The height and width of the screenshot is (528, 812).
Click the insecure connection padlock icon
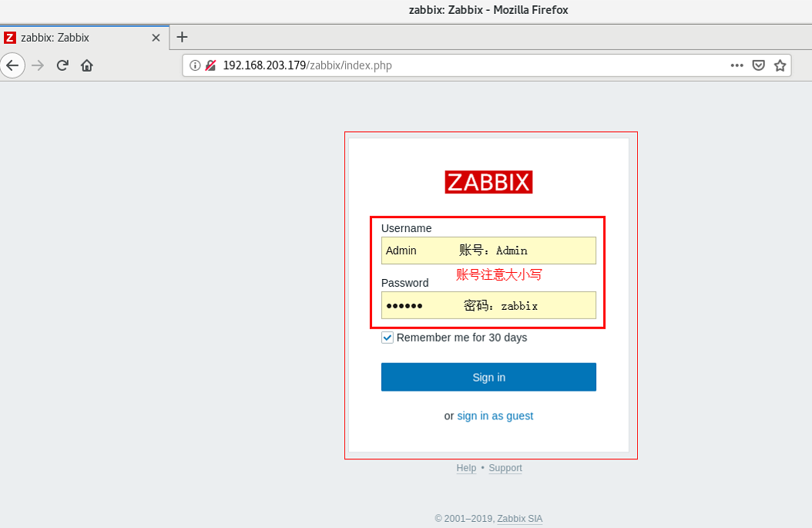pyautogui.click(x=210, y=66)
